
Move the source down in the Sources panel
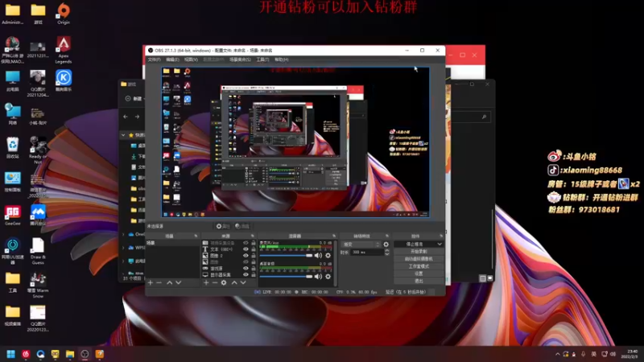coord(243,282)
